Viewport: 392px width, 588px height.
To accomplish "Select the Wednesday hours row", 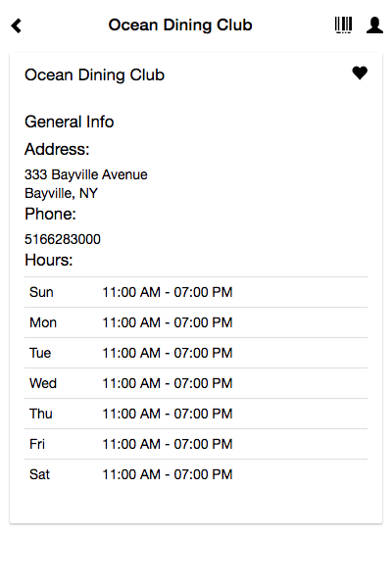I will click(x=196, y=383).
